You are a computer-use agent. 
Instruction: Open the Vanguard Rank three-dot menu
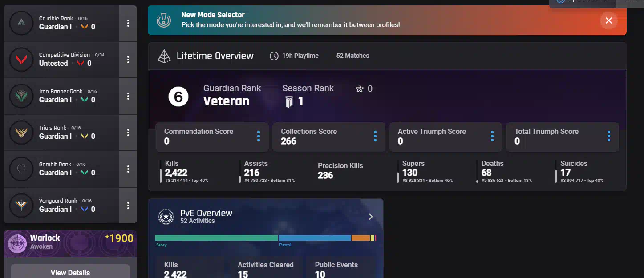[128, 205]
